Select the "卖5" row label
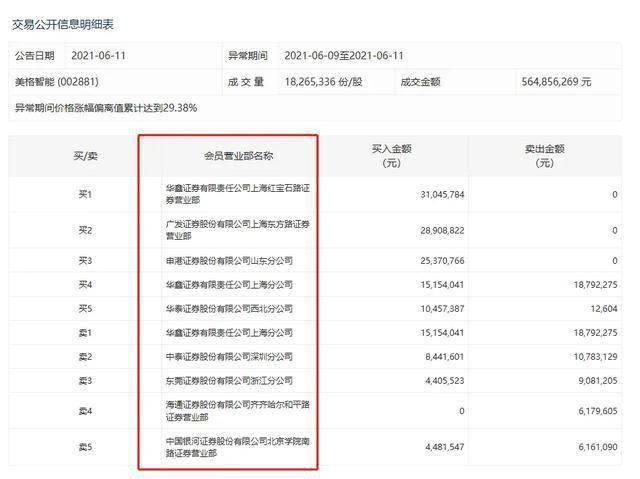The width and height of the screenshot is (640, 479). point(85,447)
